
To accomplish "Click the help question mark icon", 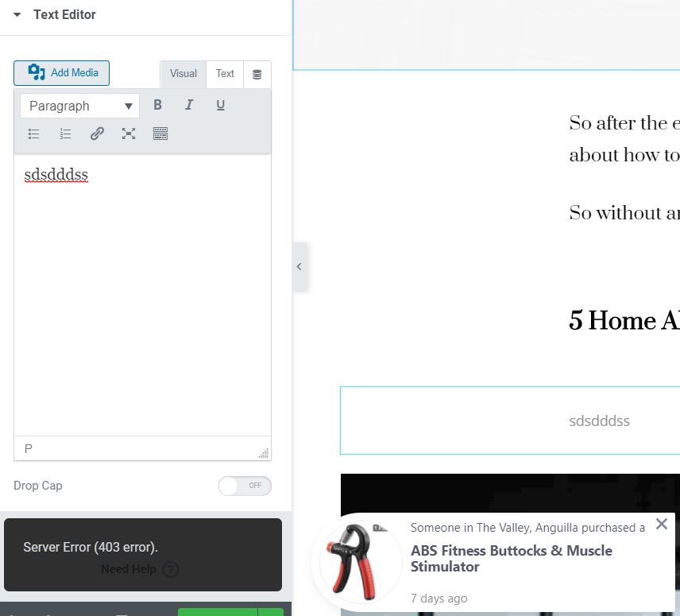I will [171, 569].
